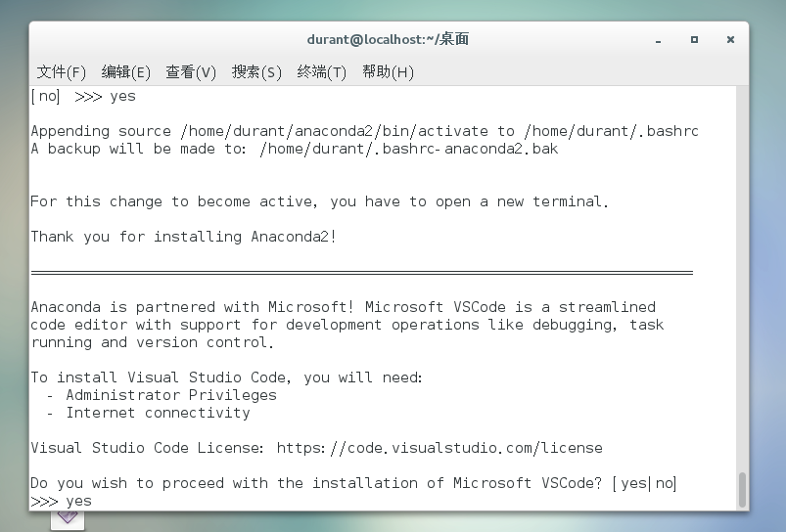
Task: Open the 帮助(H) menu
Action: 388,72
